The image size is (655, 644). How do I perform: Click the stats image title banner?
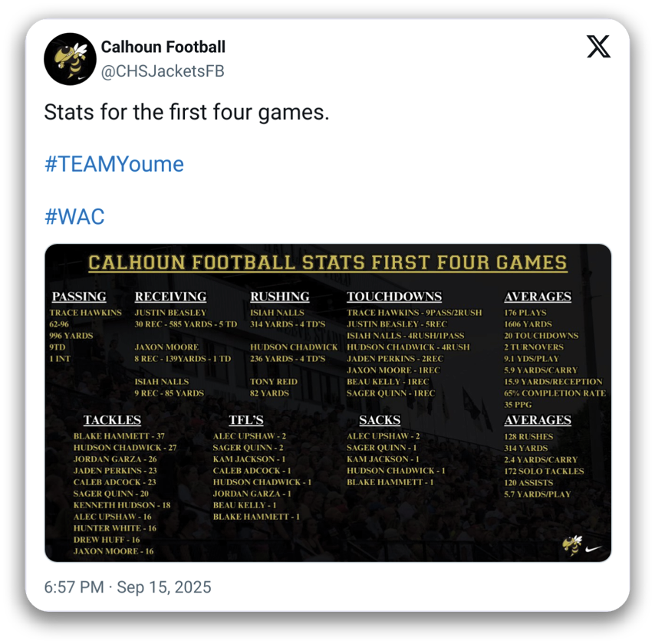point(327,263)
